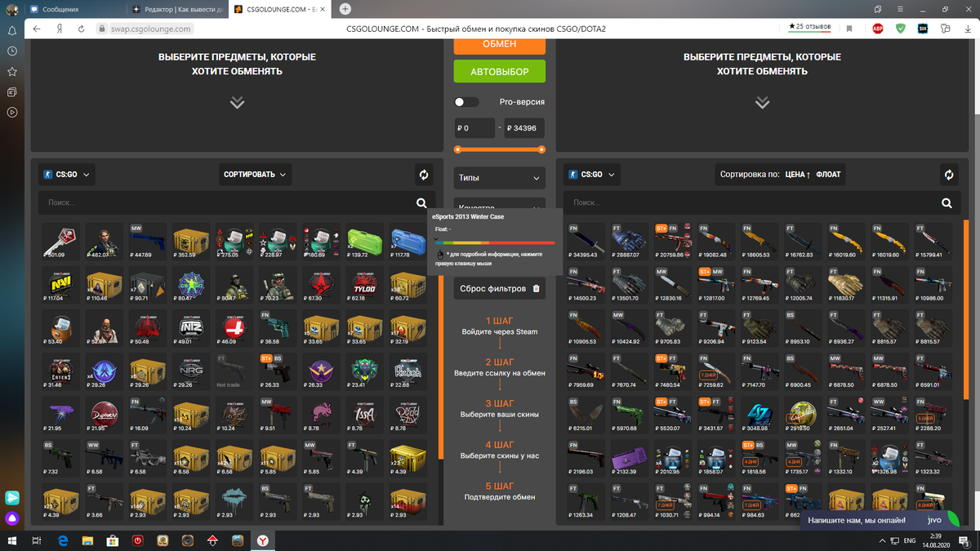Open the green shield protection icon

tap(900, 29)
